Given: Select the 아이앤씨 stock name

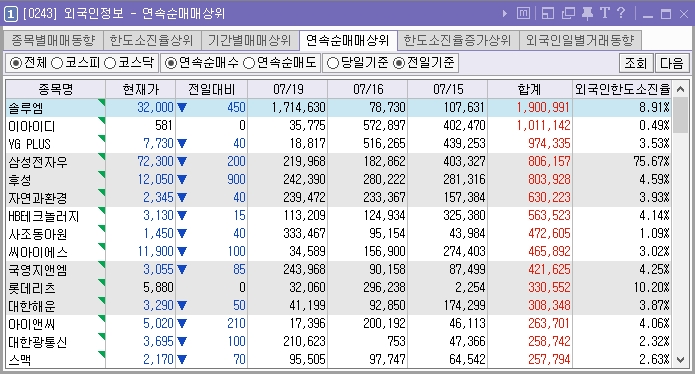Looking at the screenshot, I should (x=32, y=324).
